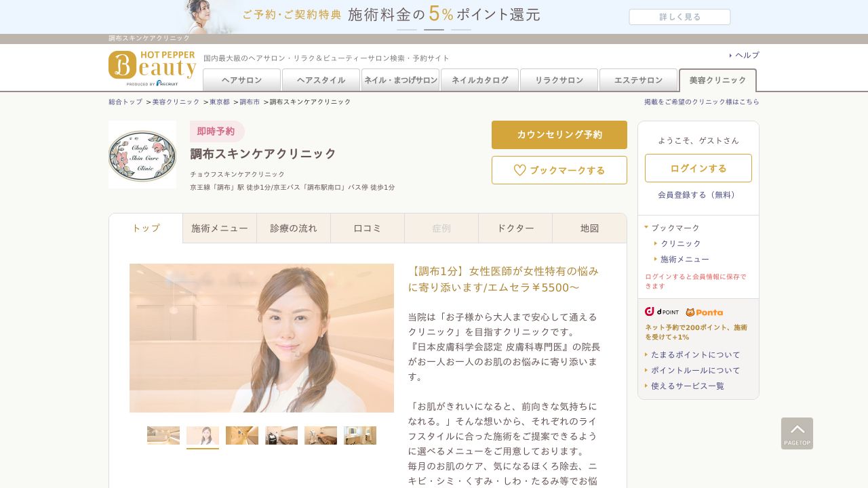Click the Hot Pepper Beauty logo
868x488 pixels.
click(x=152, y=68)
